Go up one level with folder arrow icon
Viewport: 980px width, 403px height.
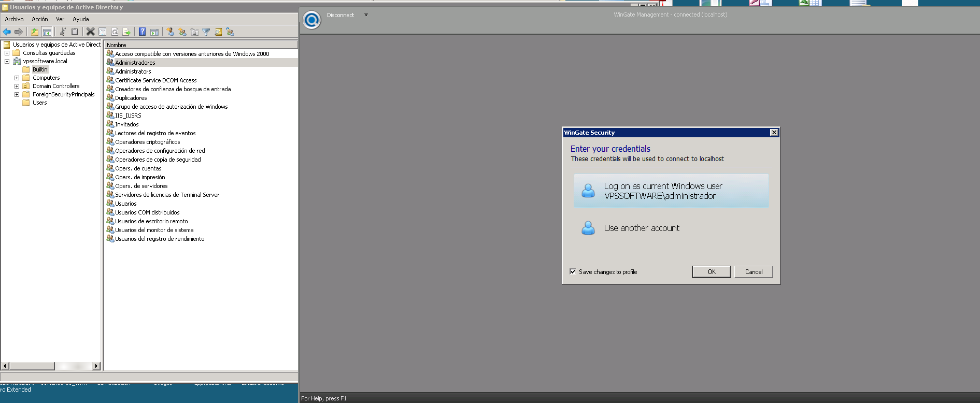tap(35, 32)
